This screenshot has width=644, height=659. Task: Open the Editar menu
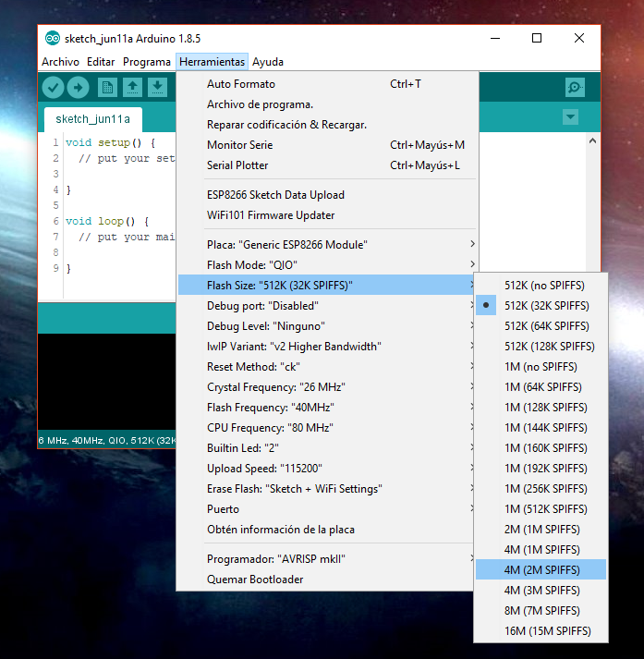[x=101, y=62]
